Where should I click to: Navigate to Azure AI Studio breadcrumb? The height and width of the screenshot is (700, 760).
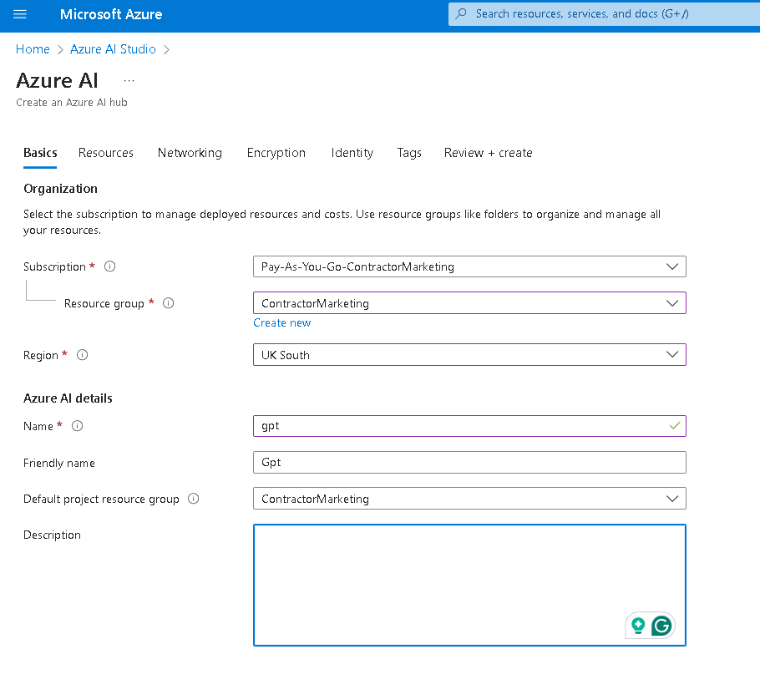pos(113,49)
